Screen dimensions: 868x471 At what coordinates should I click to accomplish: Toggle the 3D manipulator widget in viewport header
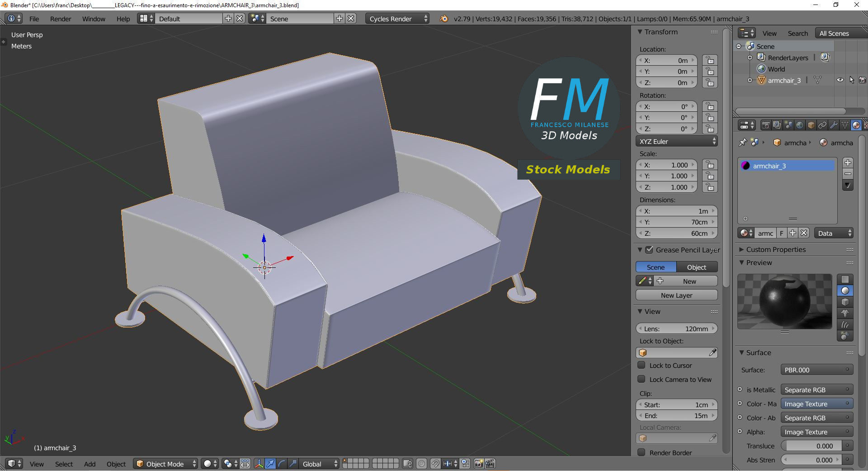tap(259, 464)
